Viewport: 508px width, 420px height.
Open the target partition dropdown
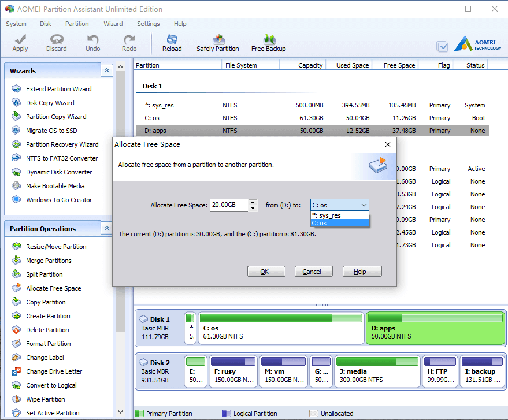(x=339, y=205)
